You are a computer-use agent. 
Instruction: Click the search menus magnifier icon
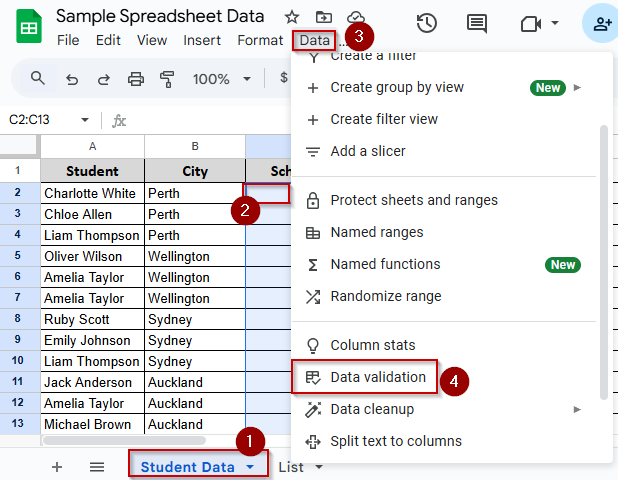pyautogui.click(x=37, y=78)
